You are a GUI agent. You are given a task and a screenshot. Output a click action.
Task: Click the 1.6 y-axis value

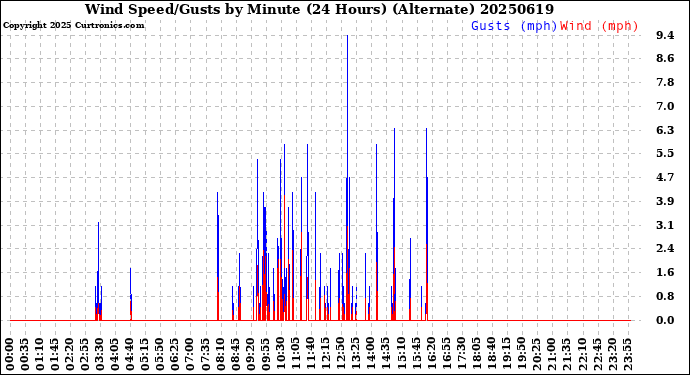(665, 272)
